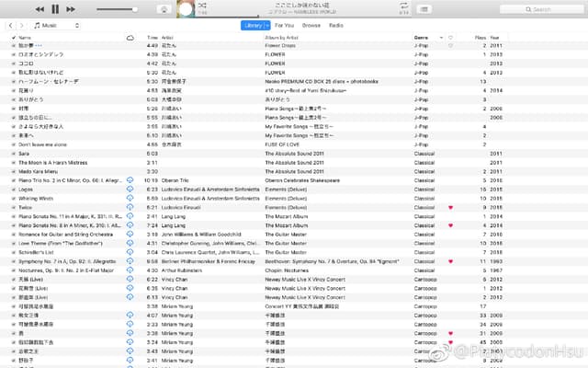Open the AirPlay output icon
Screen dimensions: 588x368
pyautogui.click(x=163, y=8)
